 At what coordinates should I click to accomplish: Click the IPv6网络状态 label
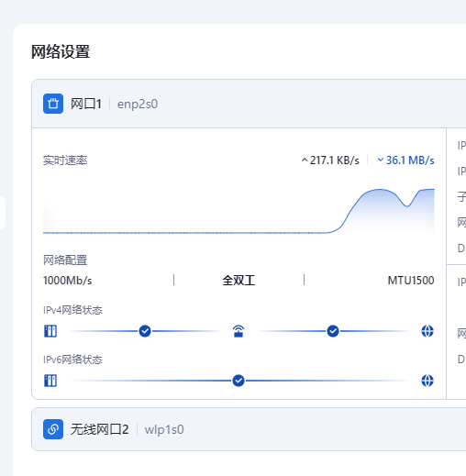[72, 360]
